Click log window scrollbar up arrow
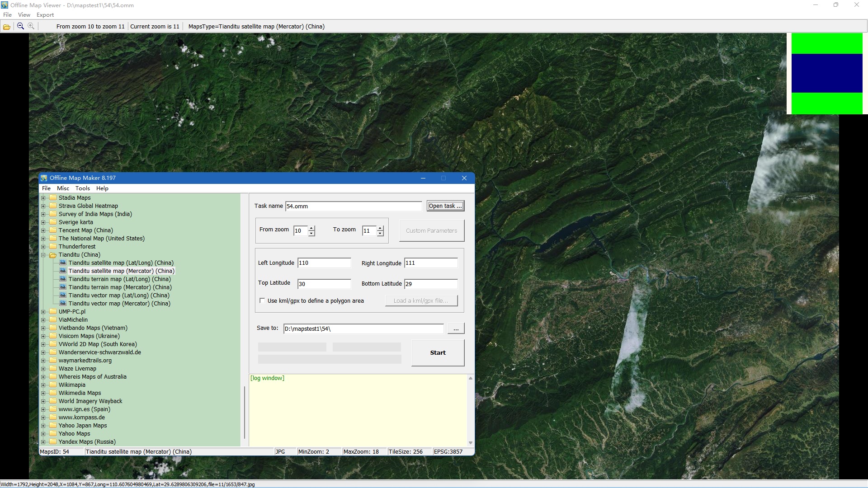Viewport: 868px width, 488px height. [471, 378]
